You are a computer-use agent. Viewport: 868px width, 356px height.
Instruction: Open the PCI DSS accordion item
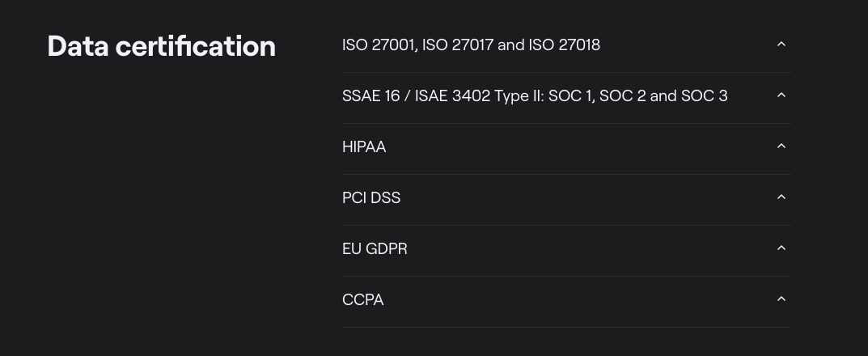click(x=371, y=198)
